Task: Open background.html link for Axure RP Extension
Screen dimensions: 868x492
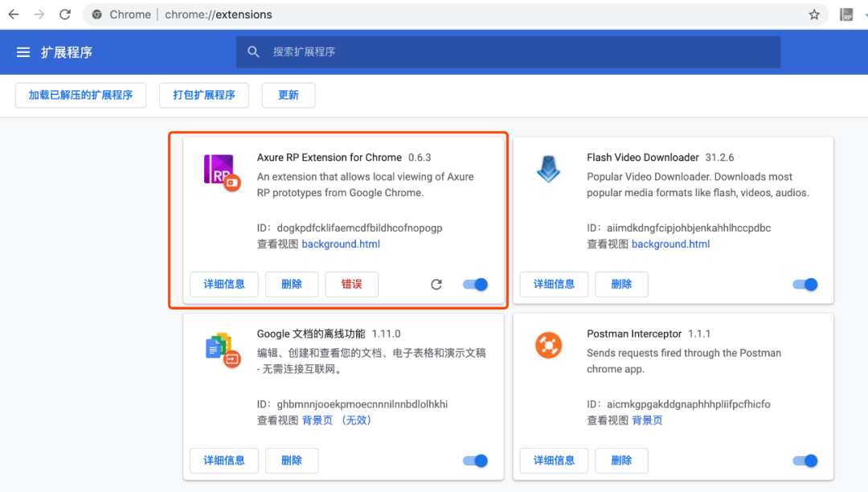Action: pos(341,244)
